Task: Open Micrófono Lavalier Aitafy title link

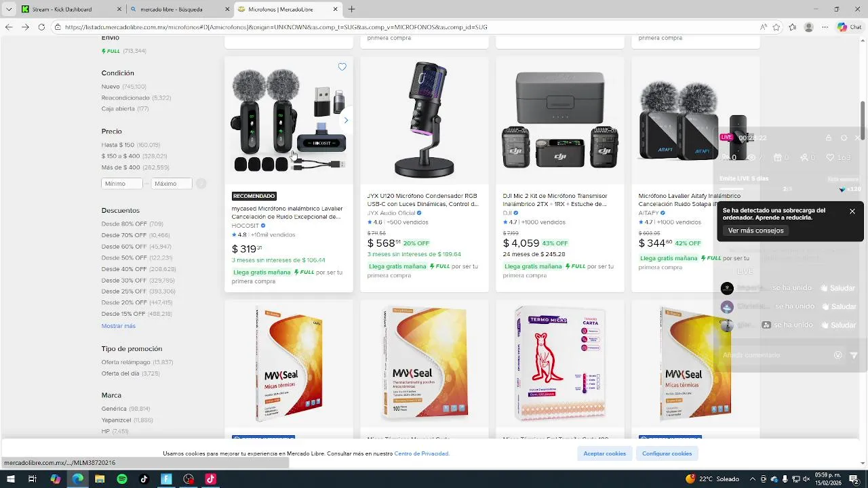Action: click(690, 200)
